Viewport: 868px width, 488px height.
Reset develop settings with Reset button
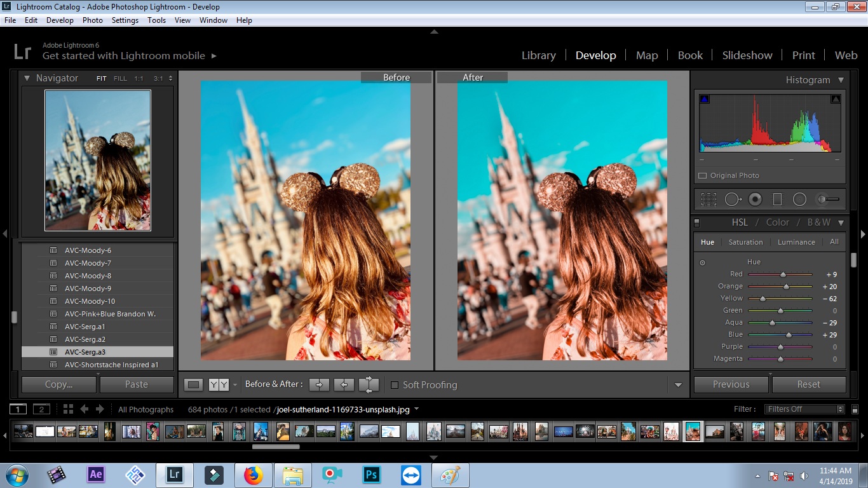(809, 384)
